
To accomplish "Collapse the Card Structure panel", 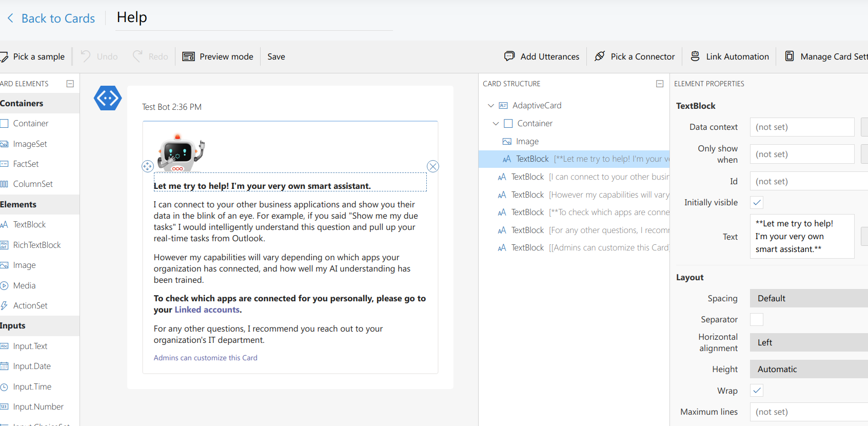I will tap(660, 84).
